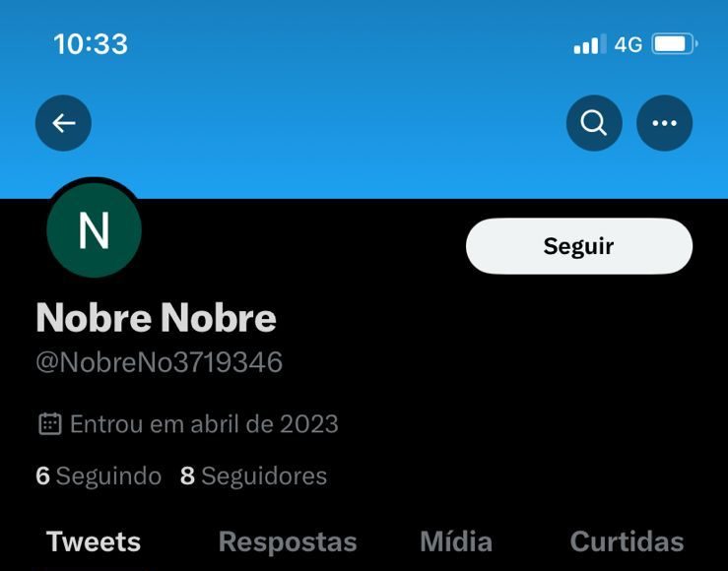The height and width of the screenshot is (571, 728).
Task: View the 6 Seguindo list
Action: (99, 476)
